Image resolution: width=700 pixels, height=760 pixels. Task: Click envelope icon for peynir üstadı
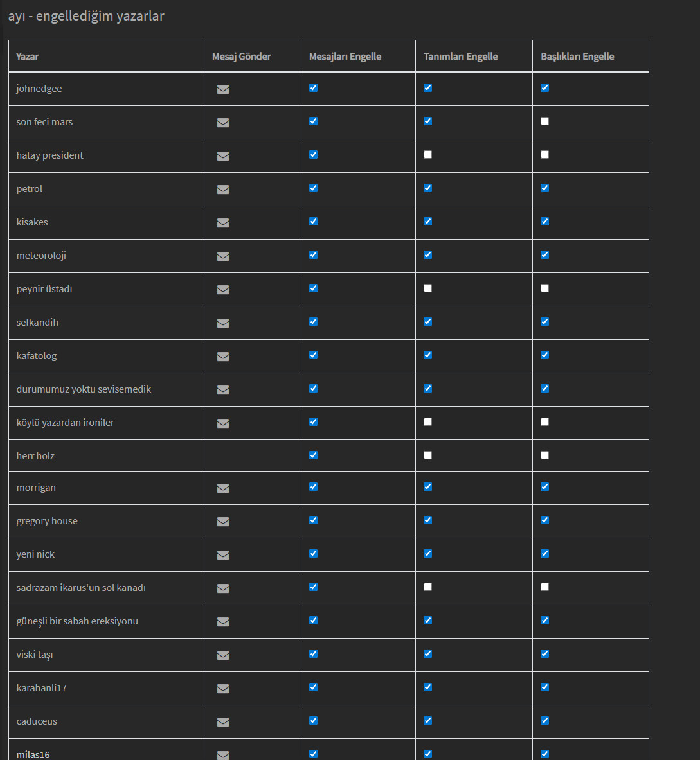[x=223, y=290]
